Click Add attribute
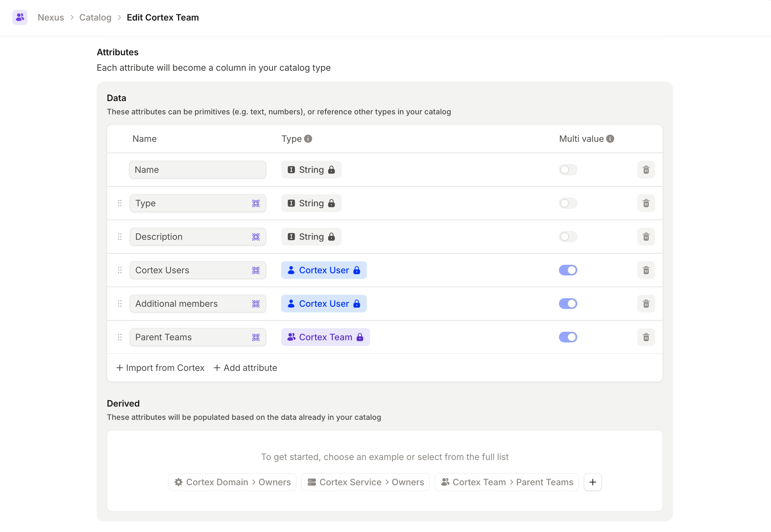This screenshot has width=771, height=532. [245, 368]
